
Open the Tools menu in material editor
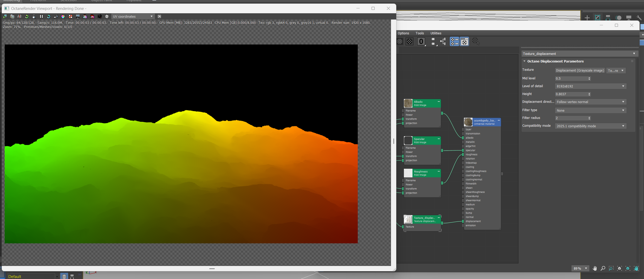[x=420, y=33]
